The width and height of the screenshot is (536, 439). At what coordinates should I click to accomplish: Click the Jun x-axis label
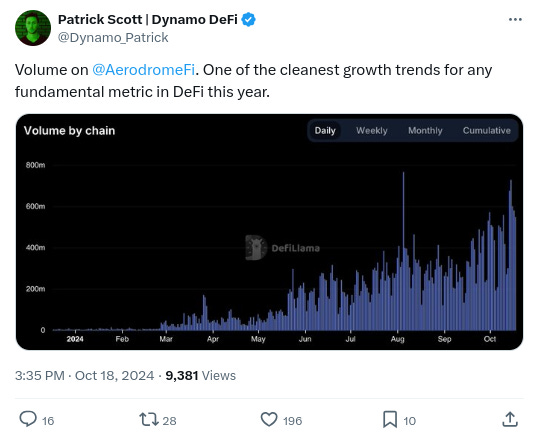[305, 339]
